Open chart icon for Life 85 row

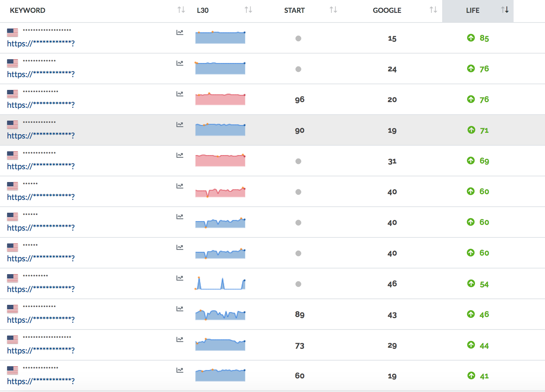pos(180,32)
